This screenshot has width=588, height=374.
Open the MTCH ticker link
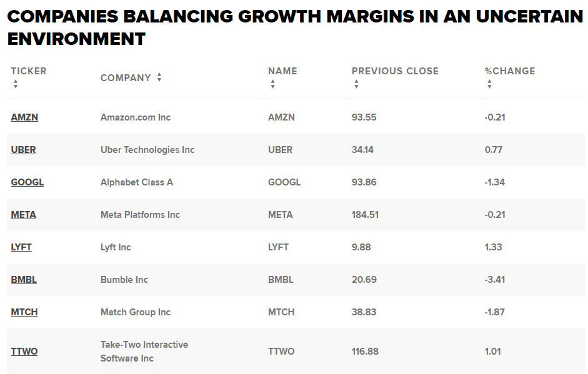[24, 312]
